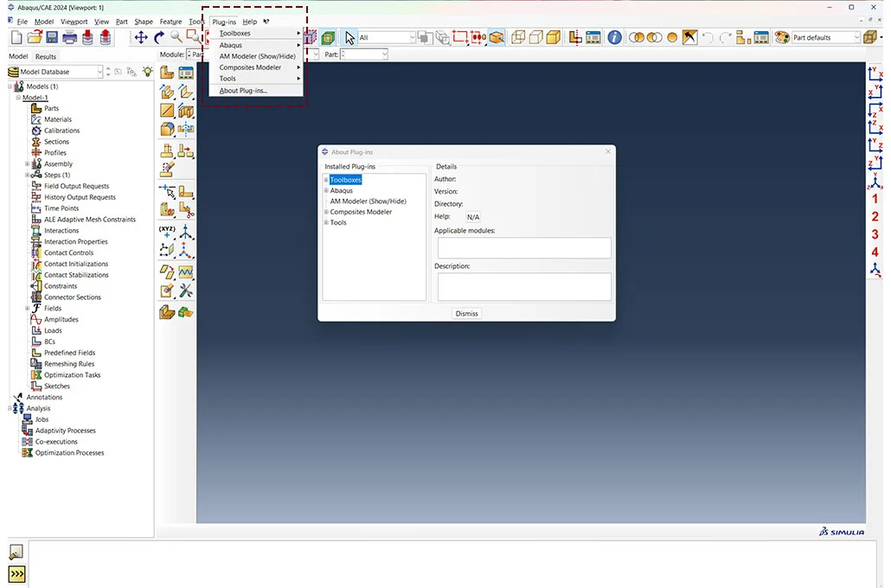Screen dimensions: 891x588
Task: Open the Viewport menu
Action: [x=74, y=22]
